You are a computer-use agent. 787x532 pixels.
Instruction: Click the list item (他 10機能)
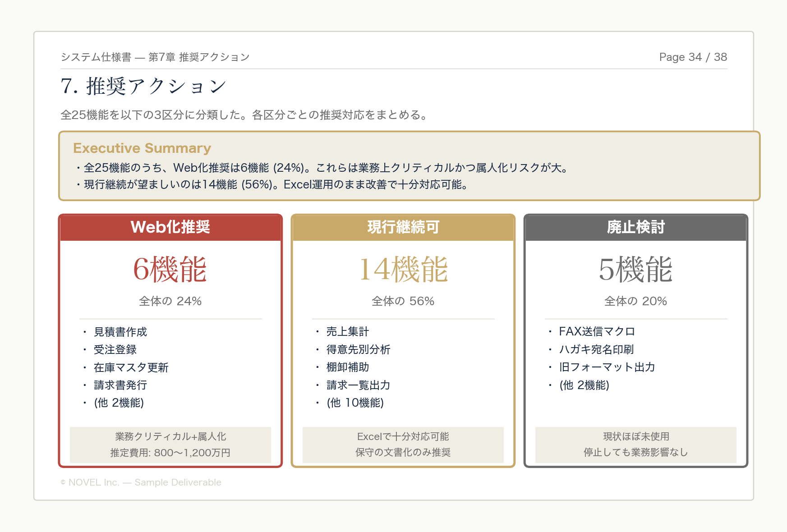(x=355, y=403)
